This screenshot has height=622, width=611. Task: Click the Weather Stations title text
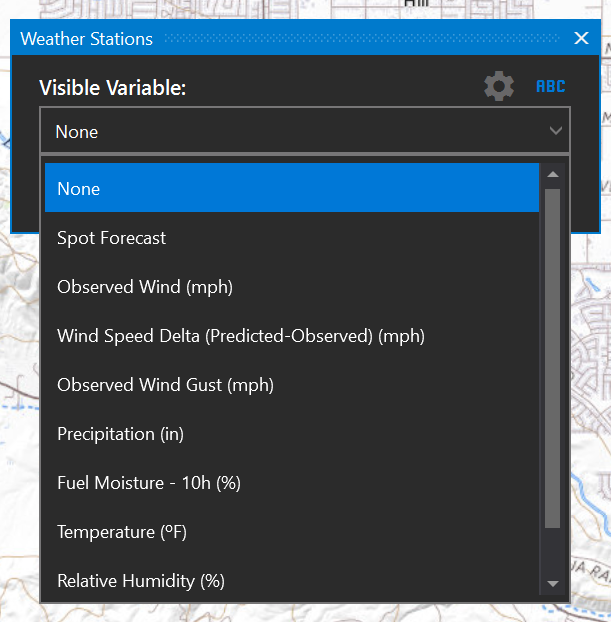point(87,39)
